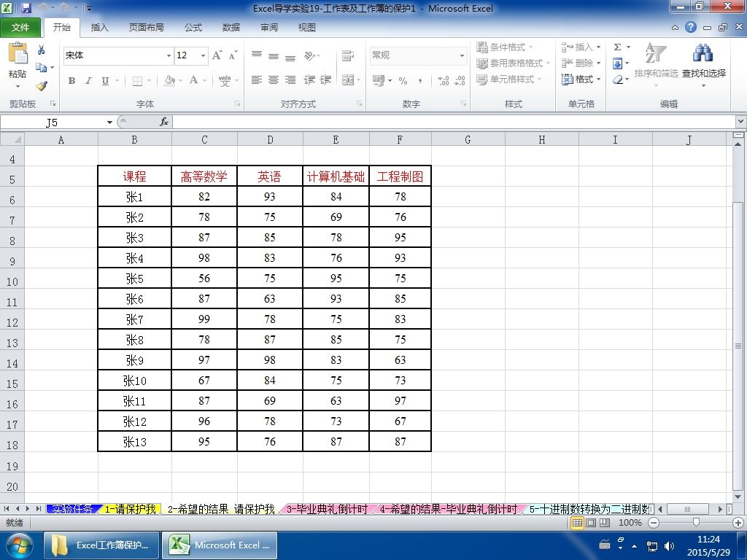Increase indent in alignment group

coord(326,80)
